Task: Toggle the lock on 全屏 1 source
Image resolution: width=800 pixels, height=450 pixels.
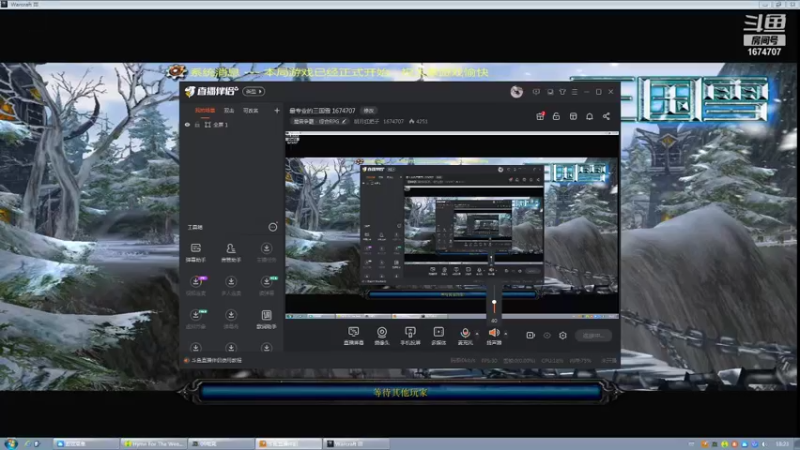Action: click(x=197, y=124)
